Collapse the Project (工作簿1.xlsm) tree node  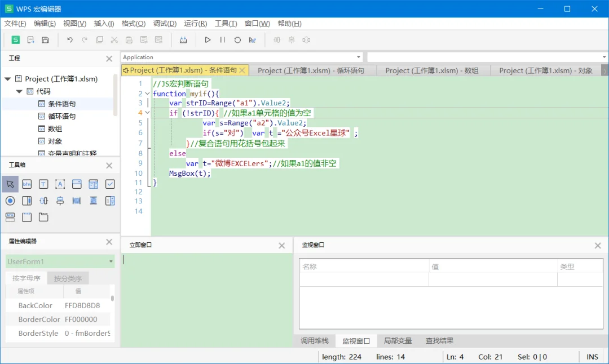click(7, 79)
